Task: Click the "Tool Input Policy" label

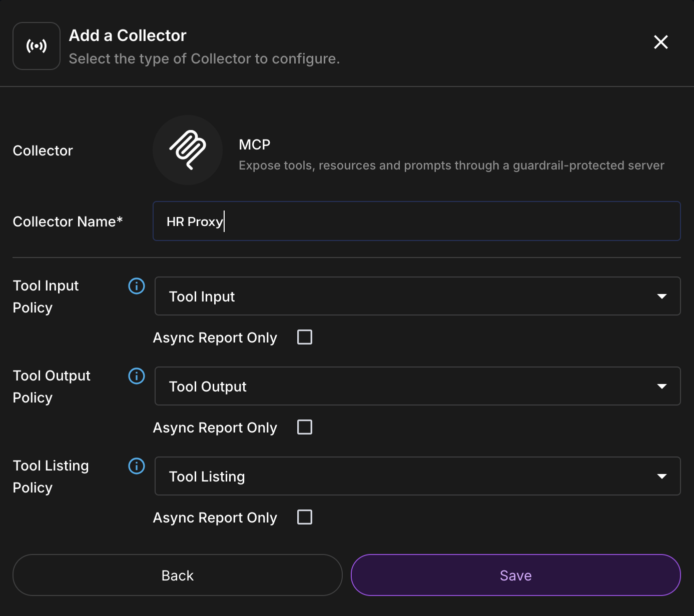Action: point(46,296)
